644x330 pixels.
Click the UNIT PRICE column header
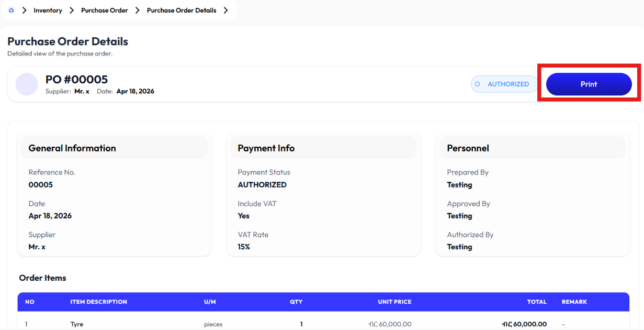tap(395, 302)
